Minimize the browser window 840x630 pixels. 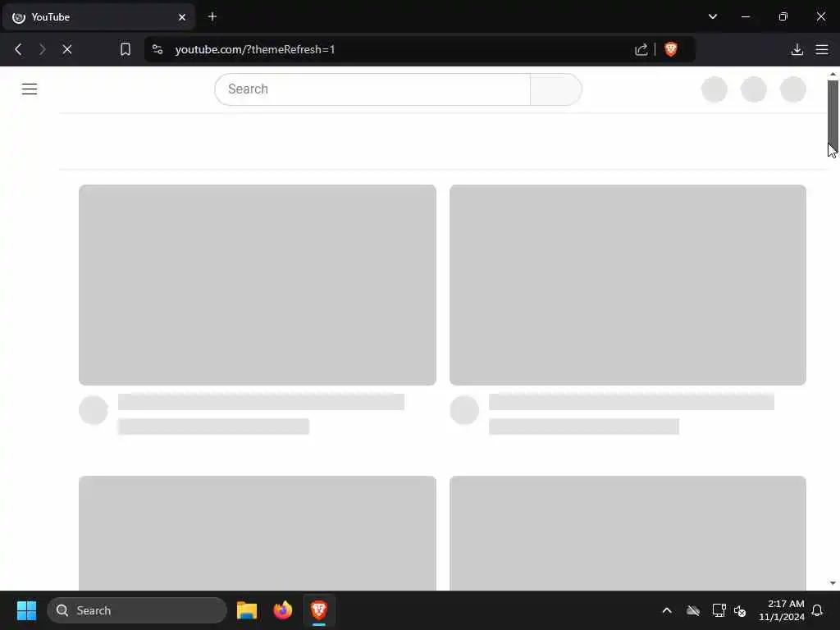coord(745,16)
